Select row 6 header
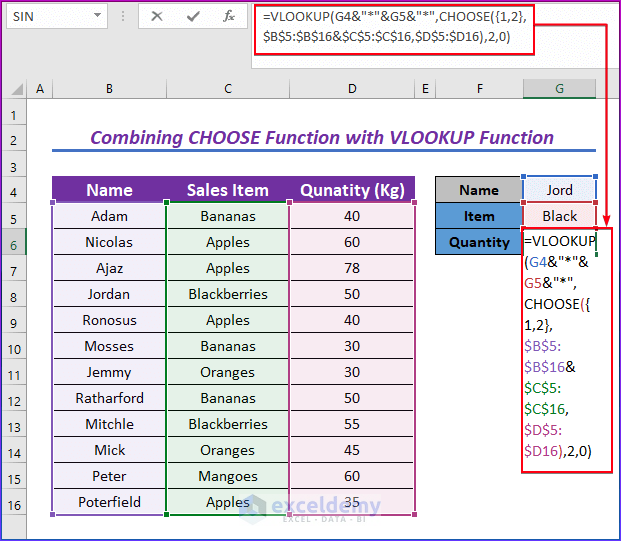The width and height of the screenshot is (621, 541). pyautogui.click(x=14, y=246)
